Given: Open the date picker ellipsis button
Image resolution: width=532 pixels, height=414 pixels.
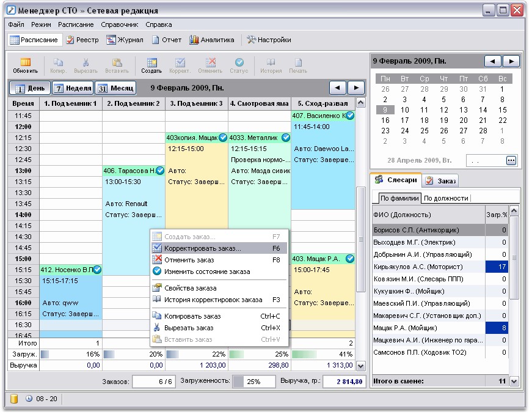Looking at the screenshot, I should [511, 160].
